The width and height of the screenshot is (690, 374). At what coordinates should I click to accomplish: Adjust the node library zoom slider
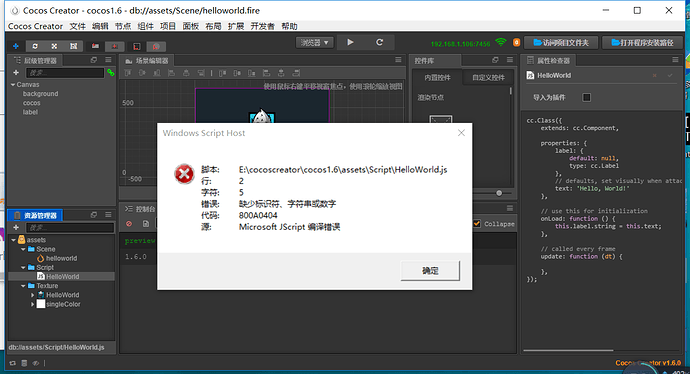(x=499, y=193)
